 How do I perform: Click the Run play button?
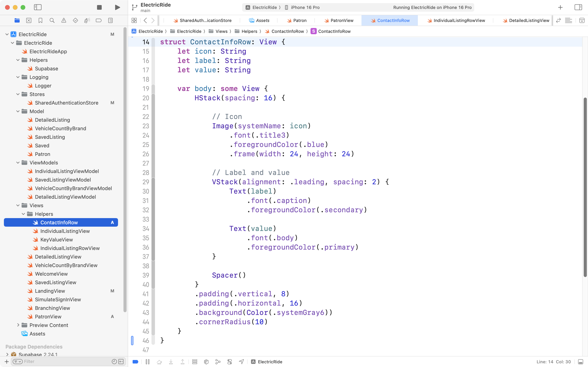click(x=117, y=7)
